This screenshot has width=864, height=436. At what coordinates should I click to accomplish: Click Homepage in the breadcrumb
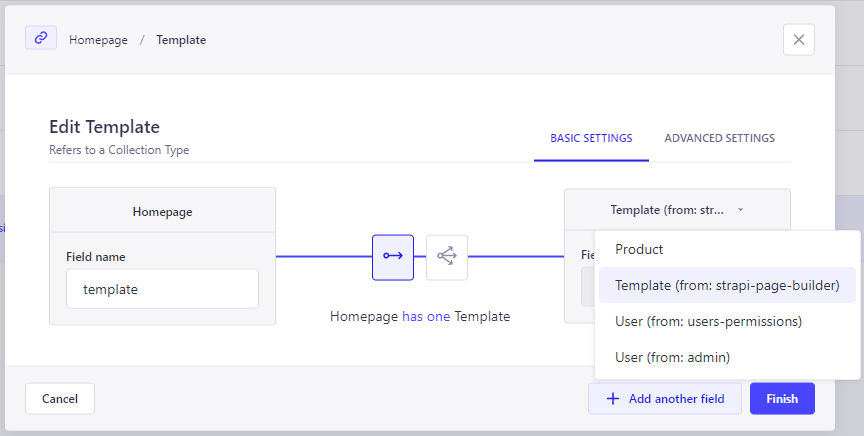[x=98, y=40]
